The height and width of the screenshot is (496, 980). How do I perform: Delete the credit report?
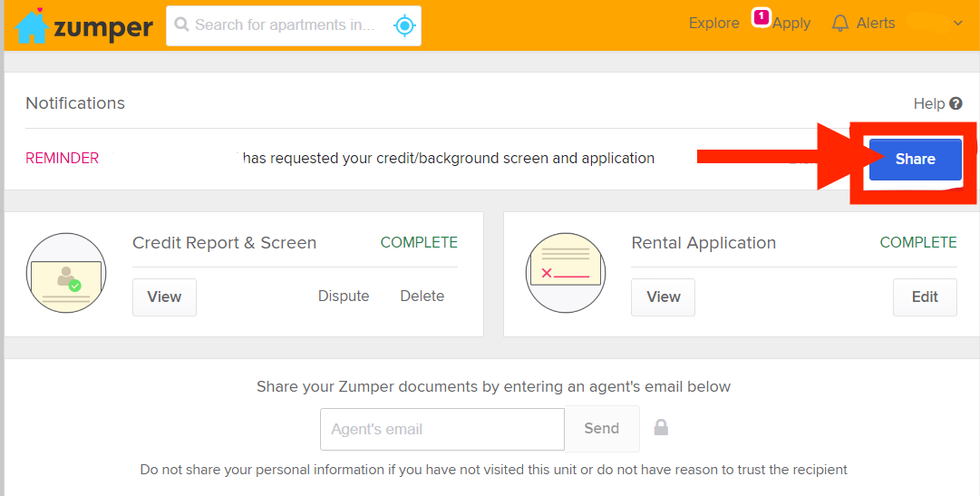point(422,296)
